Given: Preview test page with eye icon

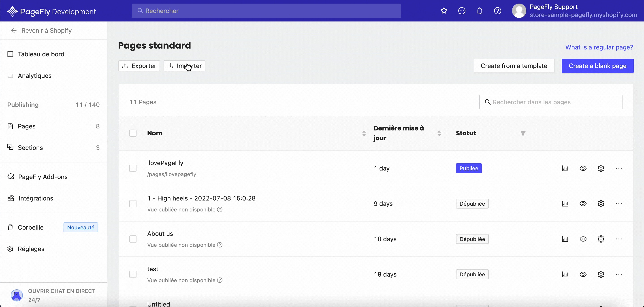Looking at the screenshot, I should click(x=583, y=275).
